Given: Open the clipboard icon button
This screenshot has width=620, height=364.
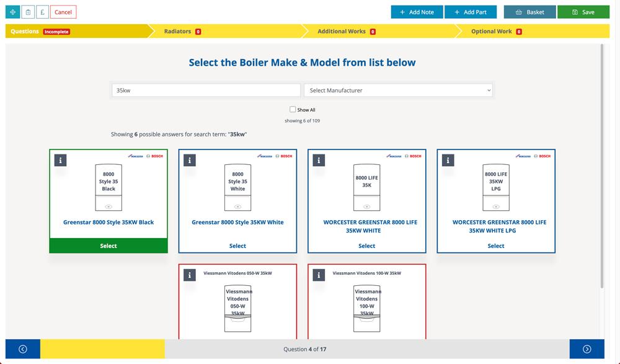Looking at the screenshot, I should tap(28, 12).
